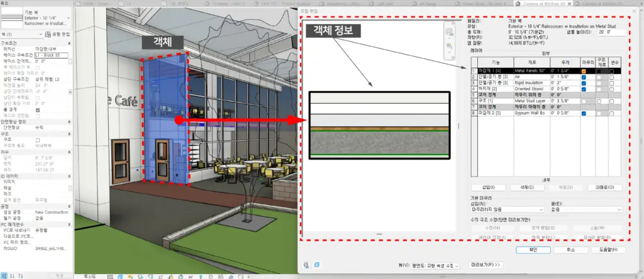Click the 투시도 perspective label in view bar
This screenshot has height=279, width=644.
pos(90,276)
